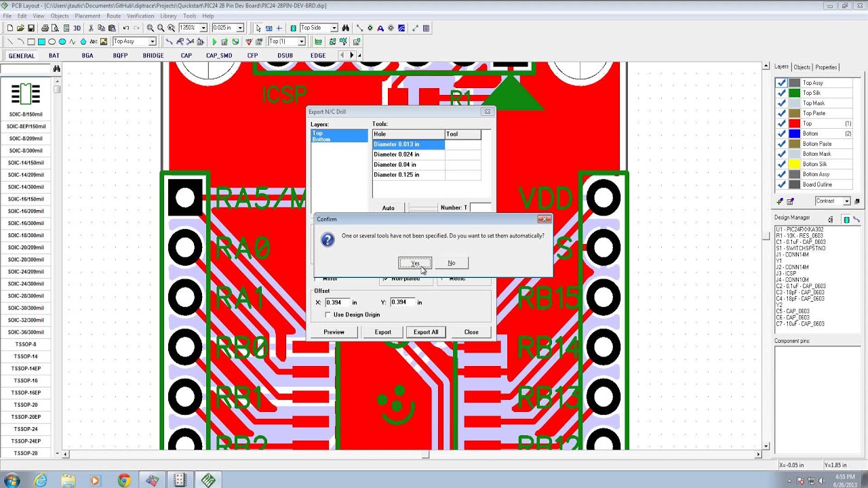Viewport: 868px width, 488px height.
Task: Run autorouter with green play icon
Action: click(214, 41)
